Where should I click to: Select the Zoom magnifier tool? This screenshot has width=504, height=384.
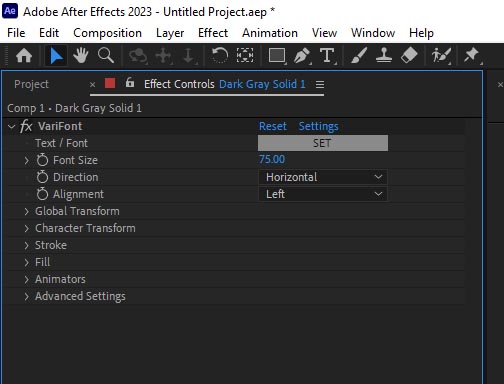[x=106, y=56]
